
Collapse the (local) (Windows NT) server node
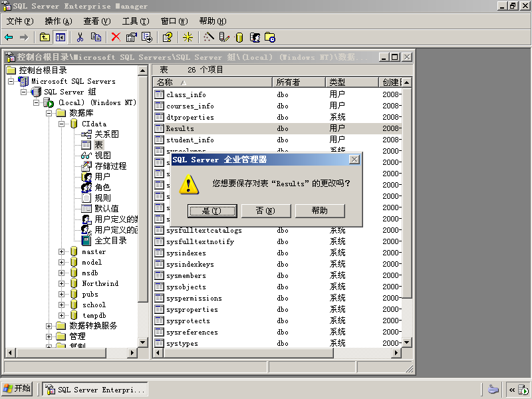37,102
